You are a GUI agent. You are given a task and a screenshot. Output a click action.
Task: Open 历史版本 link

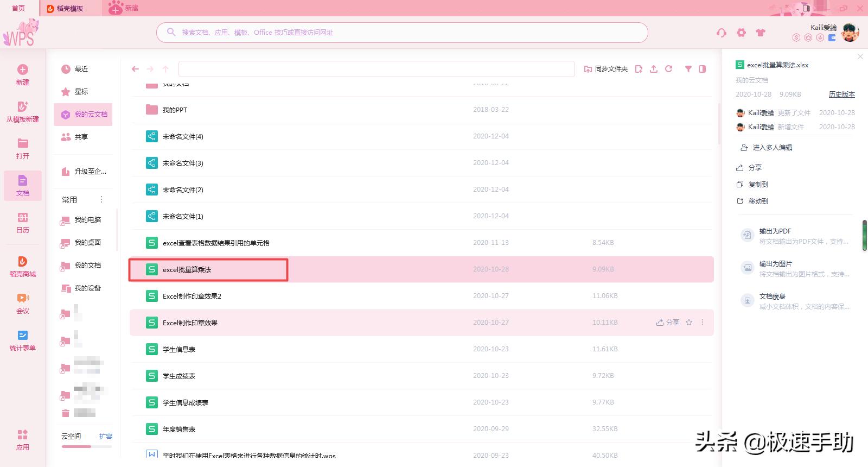841,94
